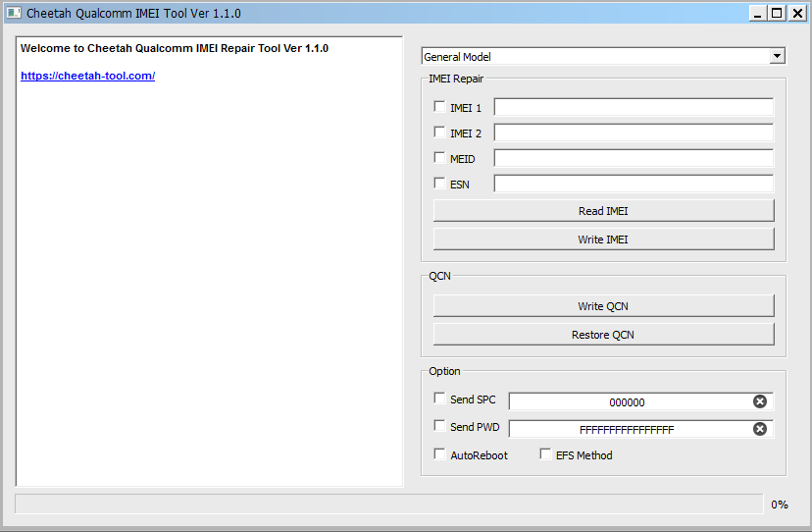
Task: Enable the IMEI 2 checkbox
Action: (439, 133)
